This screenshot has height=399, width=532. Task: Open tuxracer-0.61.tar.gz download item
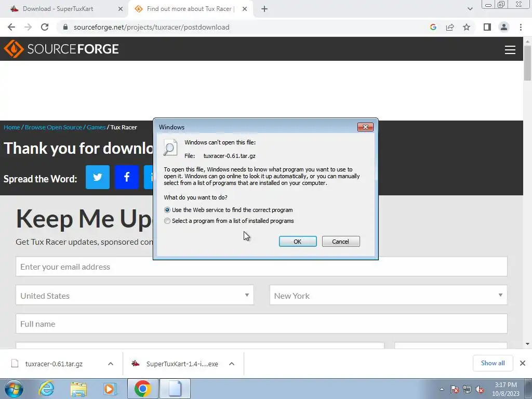(x=54, y=364)
